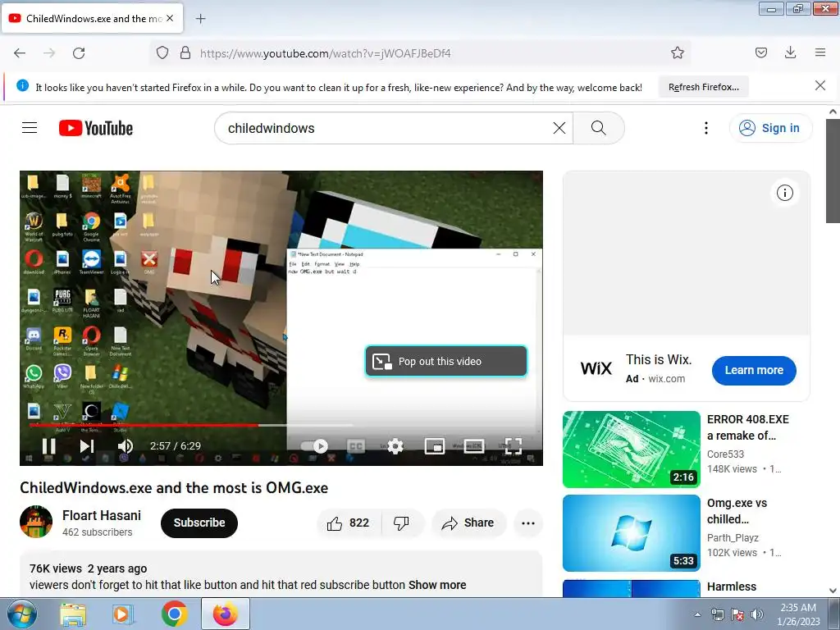The image size is (840, 630).
Task: Open Firefox application menu
Action: (820, 52)
